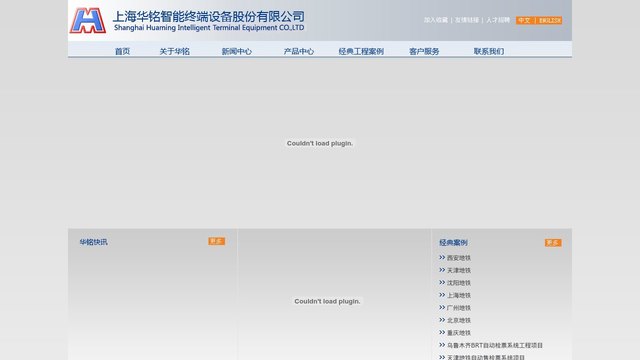Open 乌鲁木齐BRT自动检票系统工程项目 link

(x=495, y=345)
